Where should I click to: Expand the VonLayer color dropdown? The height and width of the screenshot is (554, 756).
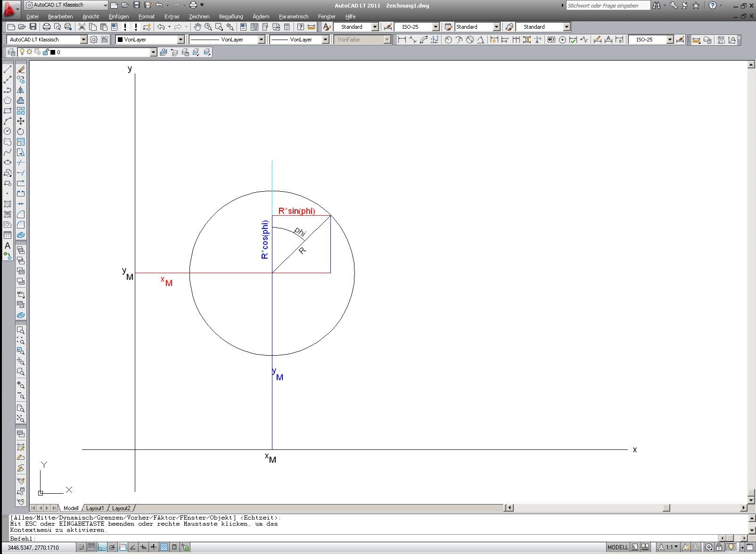tap(181, 40)
